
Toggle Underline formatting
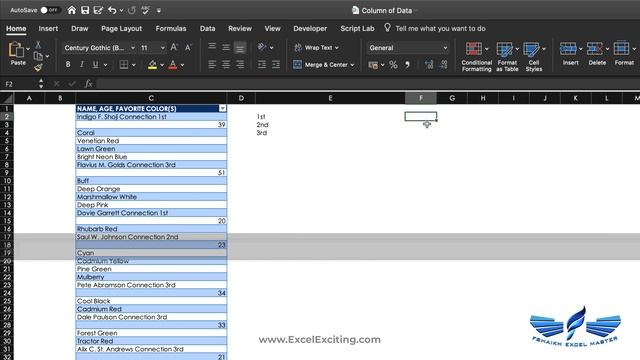[96, 64]
